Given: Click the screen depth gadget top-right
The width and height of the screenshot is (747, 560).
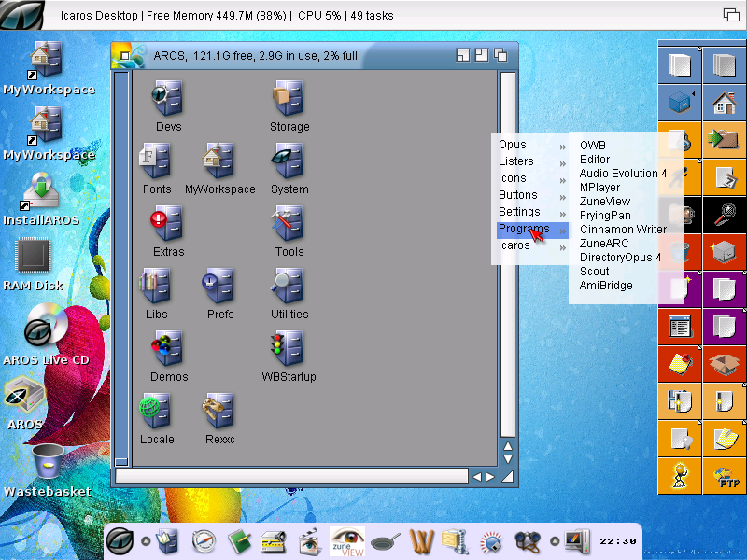Looking at the screenshot, I should [731, 15].
